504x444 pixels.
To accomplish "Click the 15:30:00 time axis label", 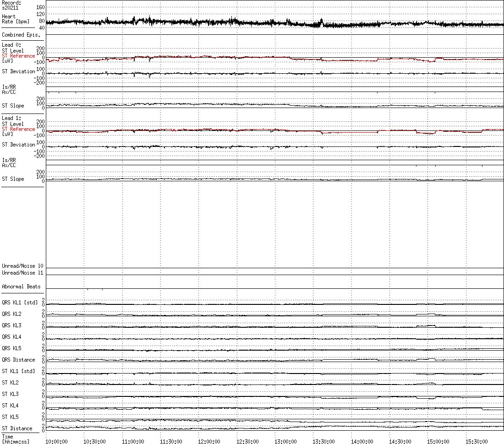I will [x=477, y=441].
